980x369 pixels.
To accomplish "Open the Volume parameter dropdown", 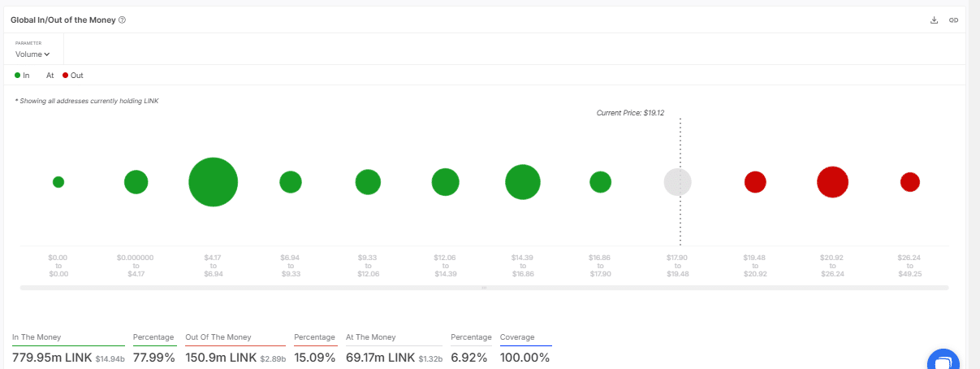I will pyautogui.click(x=32, y=54).
